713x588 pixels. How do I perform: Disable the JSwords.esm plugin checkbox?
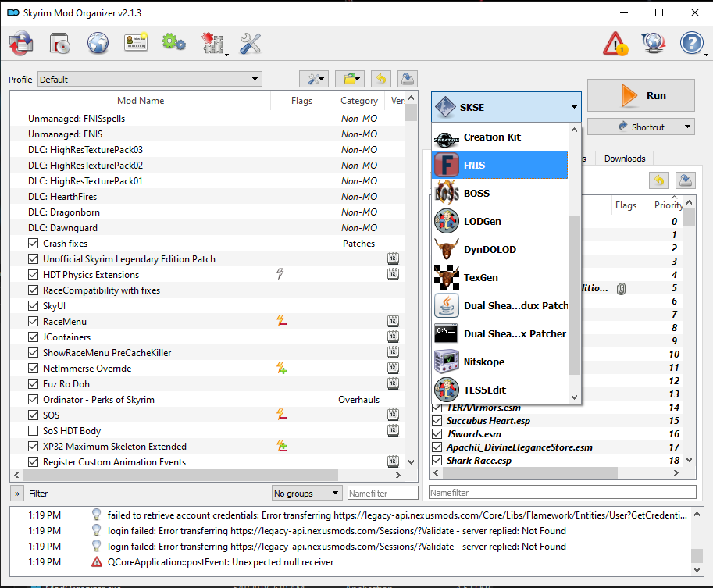(437, 434)
